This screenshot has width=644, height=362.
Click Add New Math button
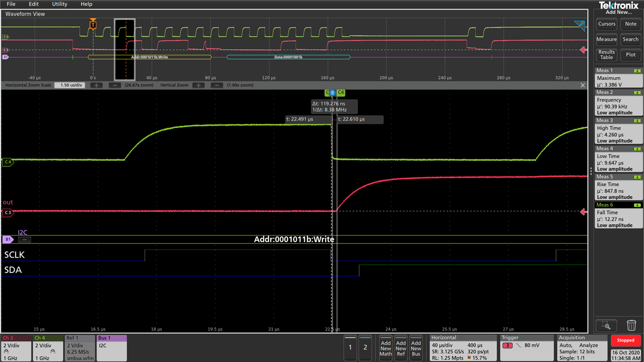(x=386, y=348)
